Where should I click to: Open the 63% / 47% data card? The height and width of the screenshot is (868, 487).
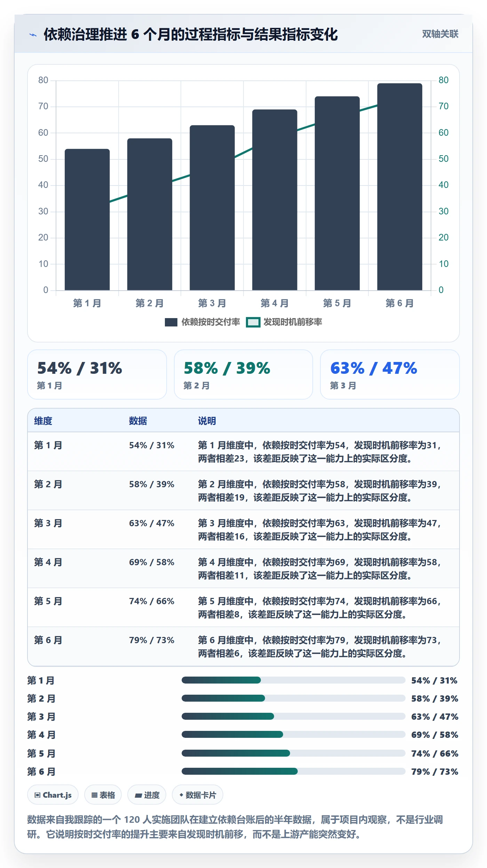[x=390, y=374]
